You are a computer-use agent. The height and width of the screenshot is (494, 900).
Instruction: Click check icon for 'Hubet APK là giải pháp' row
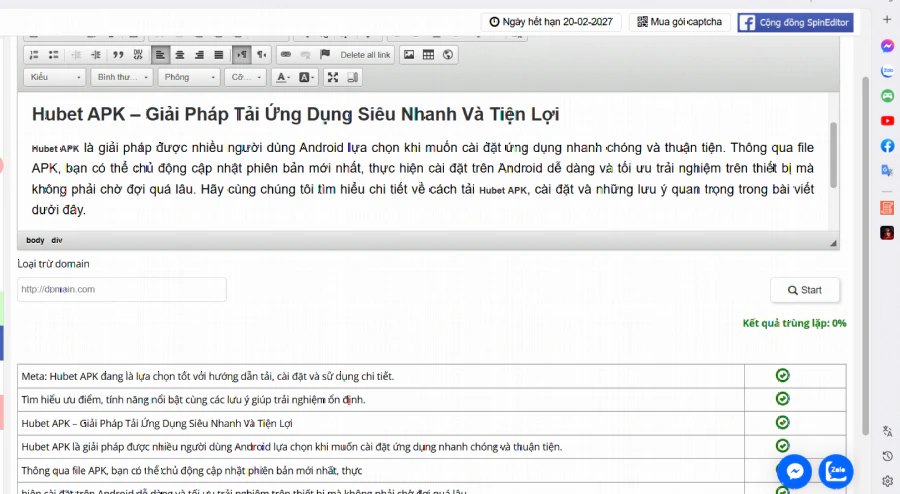point(782,445)
